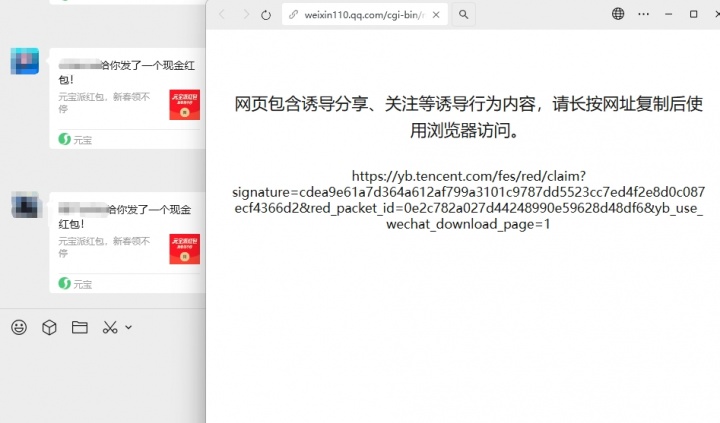Image resolution: width=720 pixels, height=423 pixels.
Task: Reload the page with the refresh icon
Action: 266,15
